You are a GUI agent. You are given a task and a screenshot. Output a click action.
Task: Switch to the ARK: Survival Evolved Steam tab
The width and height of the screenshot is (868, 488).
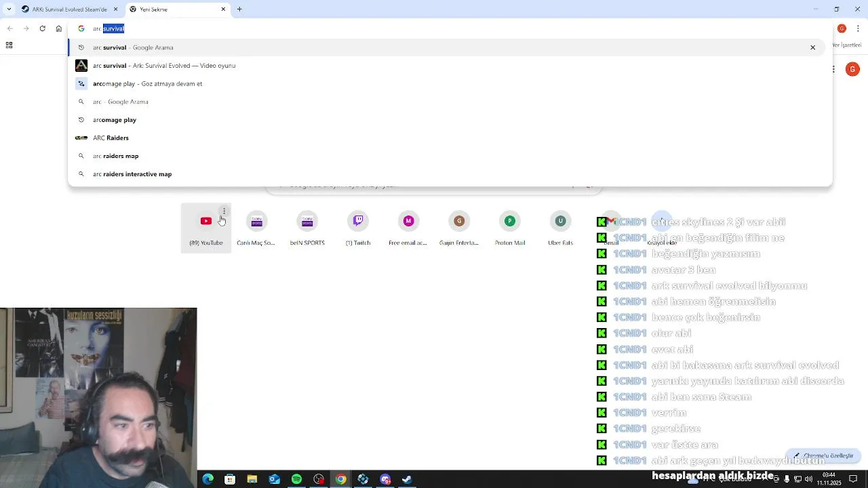coord(70,9)
